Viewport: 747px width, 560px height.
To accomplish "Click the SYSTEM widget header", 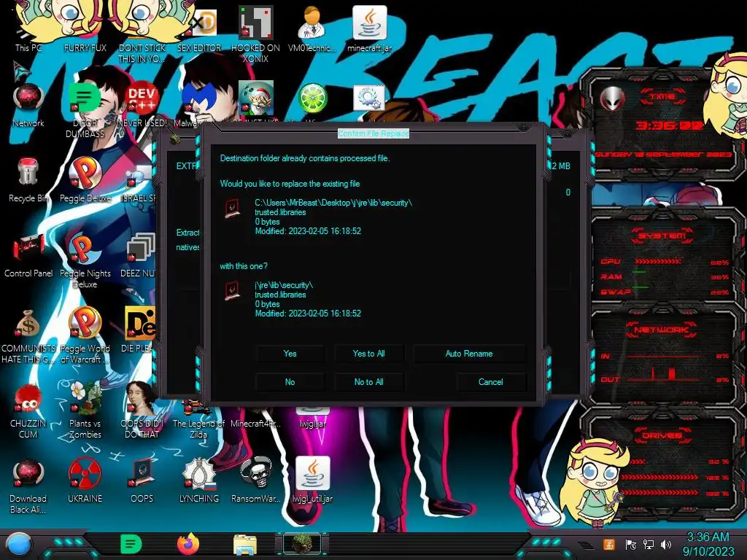I will coord(662,236).
